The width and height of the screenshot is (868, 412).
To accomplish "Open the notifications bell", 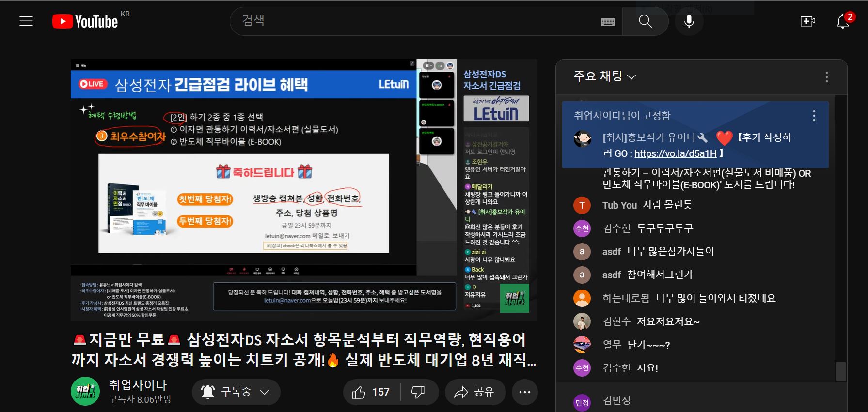I will point(843,21).
